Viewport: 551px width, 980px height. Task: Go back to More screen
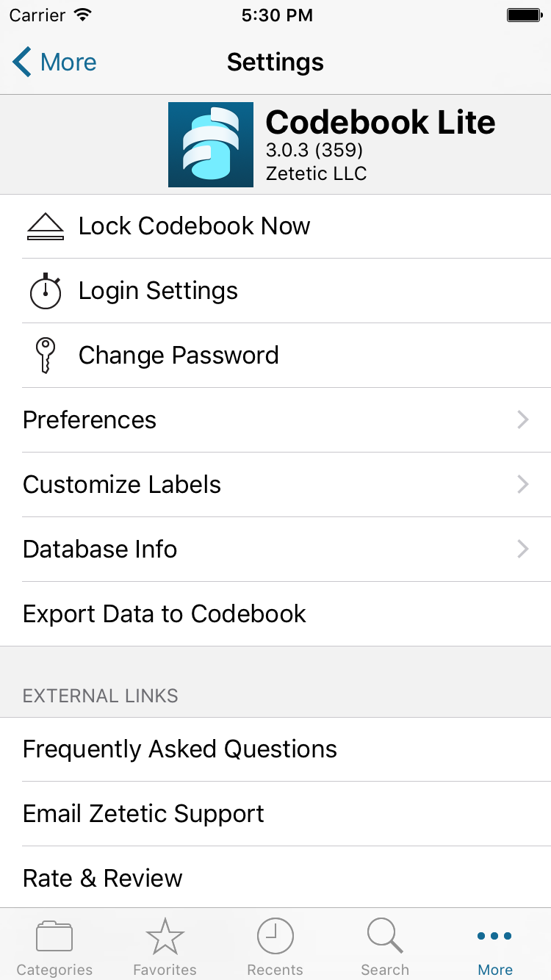point(54,62)
